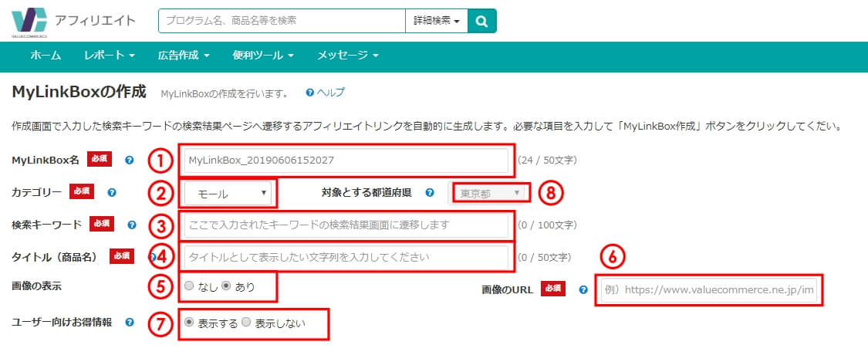The image size is (868, 355).
Task: Expand the メッセージ menu
Action: [x=348, y=56]
